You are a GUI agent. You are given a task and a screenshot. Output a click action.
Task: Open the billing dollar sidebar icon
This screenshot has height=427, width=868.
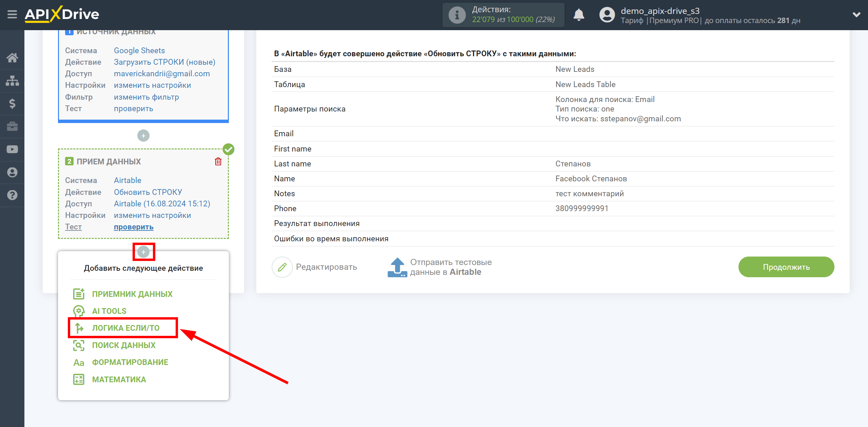[x=12, y=103]
